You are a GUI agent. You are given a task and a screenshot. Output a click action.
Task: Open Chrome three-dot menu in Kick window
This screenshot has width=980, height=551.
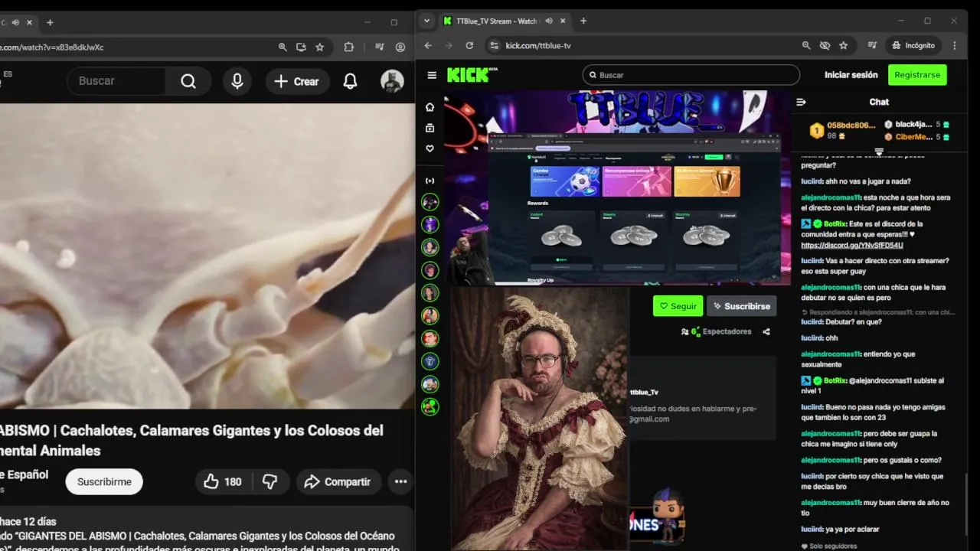[955, 45]
